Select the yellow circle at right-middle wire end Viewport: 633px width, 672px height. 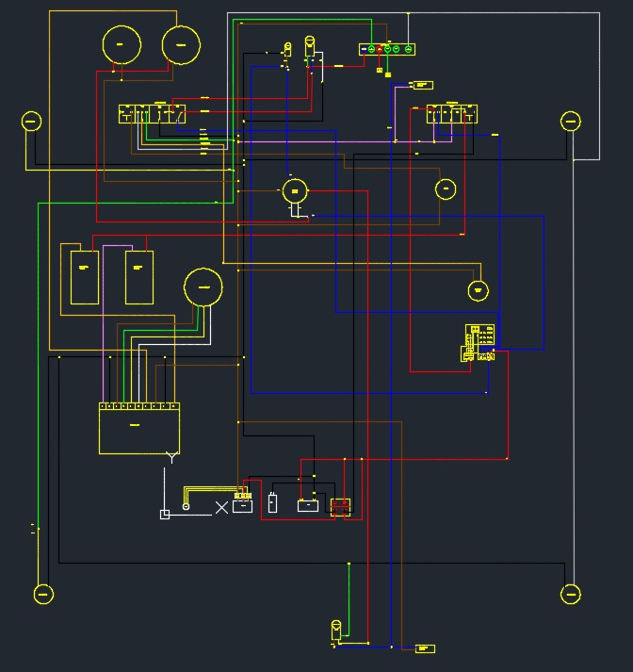point(479,289)
